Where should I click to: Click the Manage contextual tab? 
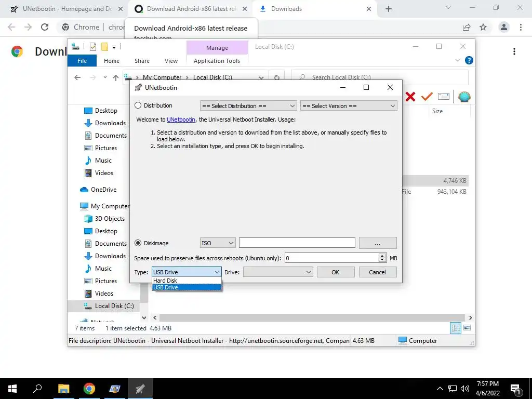pos(217,48)
